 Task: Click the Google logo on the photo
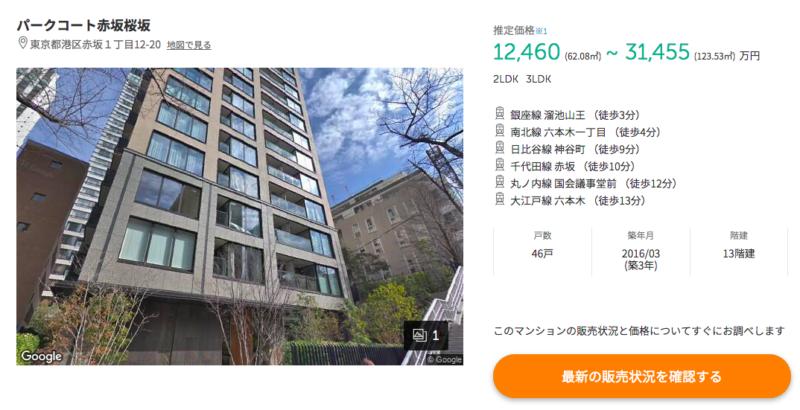coord(41,356)
